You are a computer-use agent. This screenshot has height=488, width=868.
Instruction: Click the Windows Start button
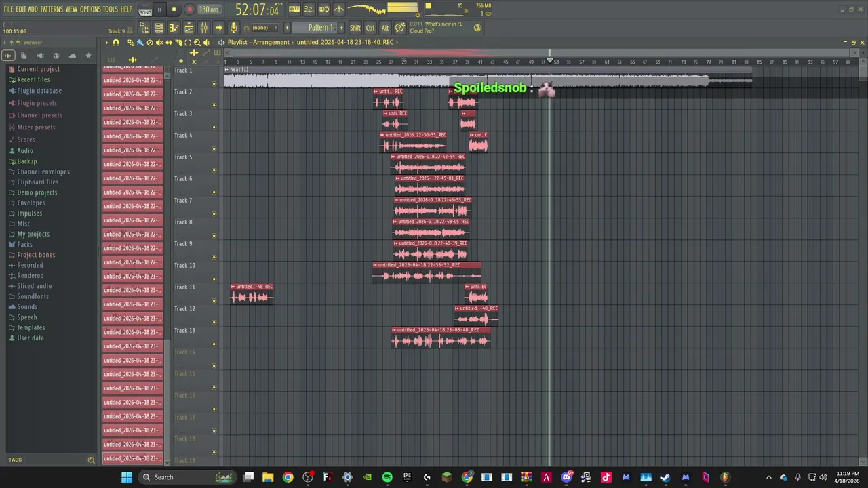[x=127, y=477]
